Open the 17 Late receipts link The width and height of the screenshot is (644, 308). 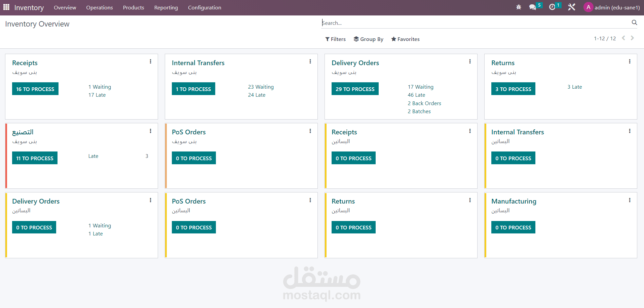coord(97,95)
